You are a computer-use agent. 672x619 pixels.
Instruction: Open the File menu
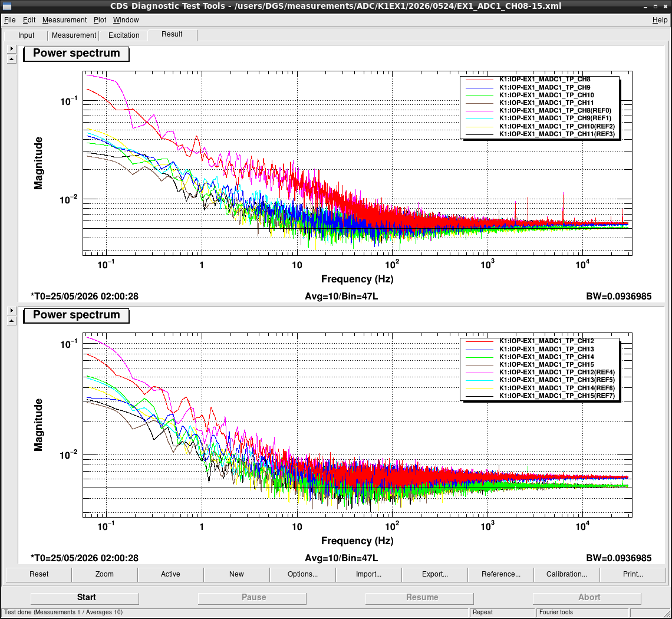point(9,20)
